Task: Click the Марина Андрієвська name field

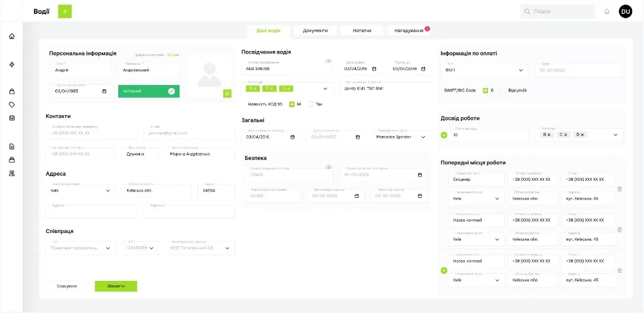Action: [x=200, y=154]
